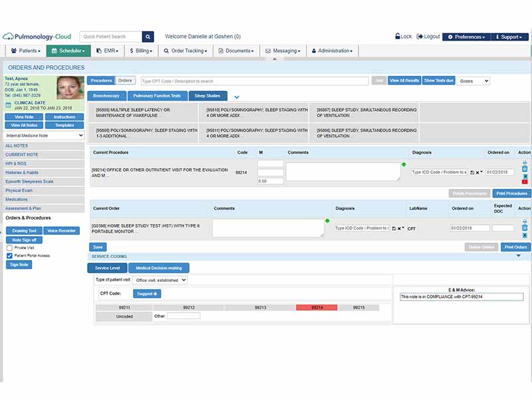Click the diagnosis save icon in the G0398 order row
The image size is (532, 399).
[x=394, y=229]
